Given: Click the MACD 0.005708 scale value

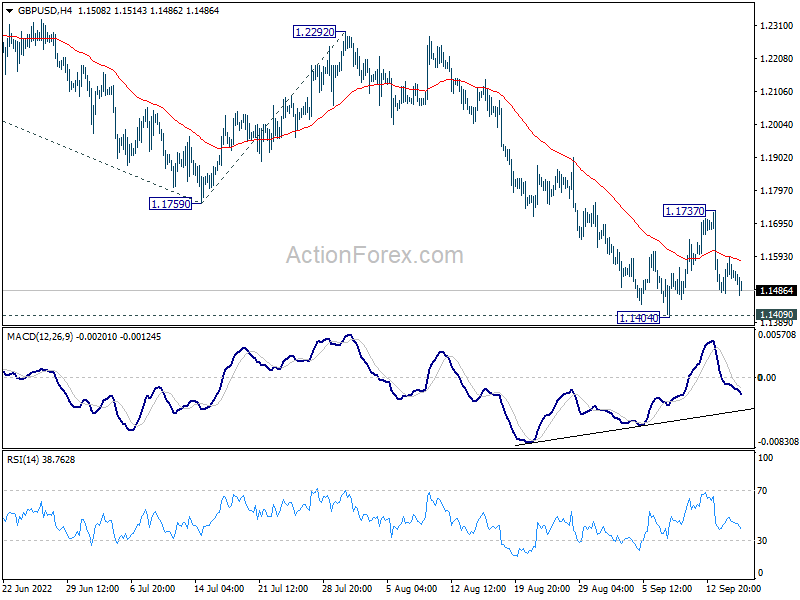Looking at the screenshot, I should [777, 335].
